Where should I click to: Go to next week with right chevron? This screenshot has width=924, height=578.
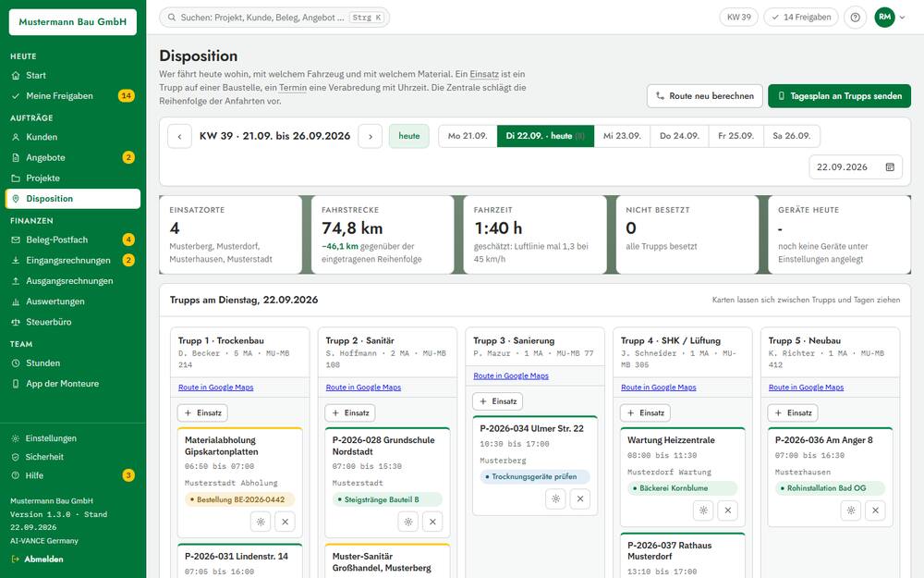(x=371, y=136)
